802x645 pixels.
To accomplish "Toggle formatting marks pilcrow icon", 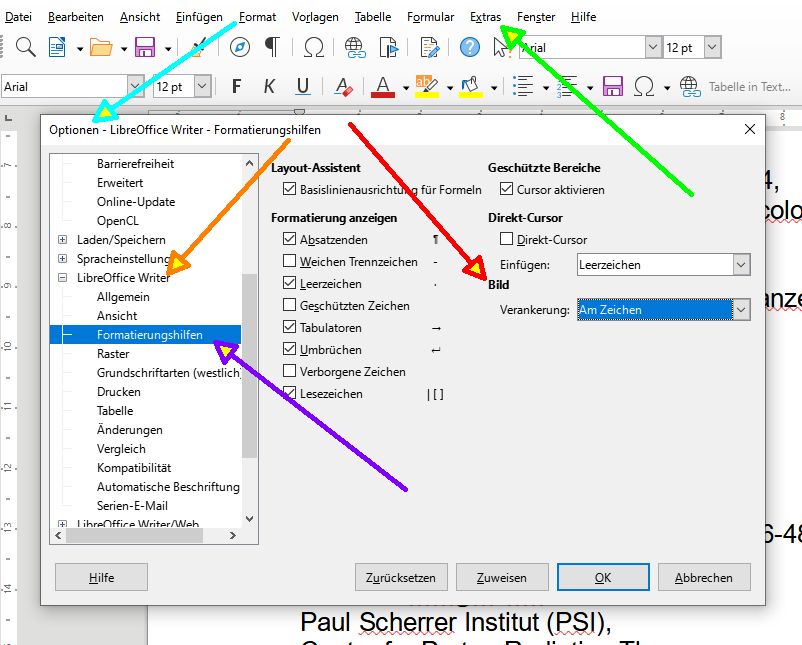I will 273,48.
